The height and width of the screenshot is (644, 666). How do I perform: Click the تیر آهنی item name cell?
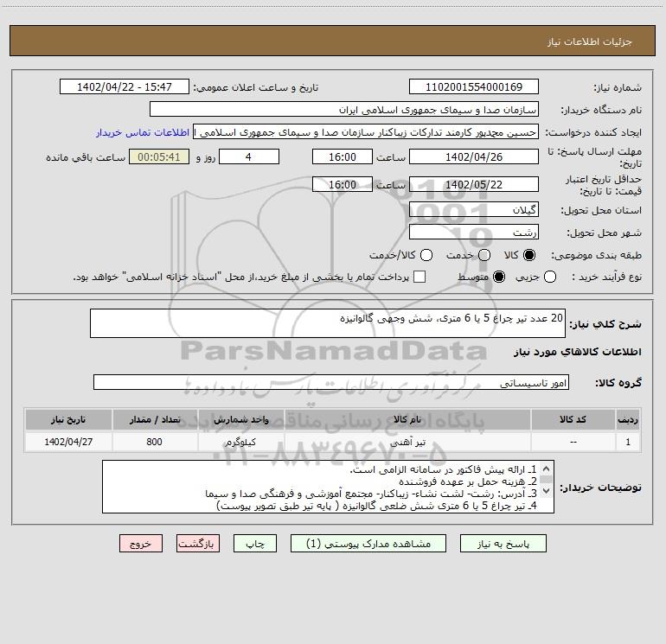[407, 442]
